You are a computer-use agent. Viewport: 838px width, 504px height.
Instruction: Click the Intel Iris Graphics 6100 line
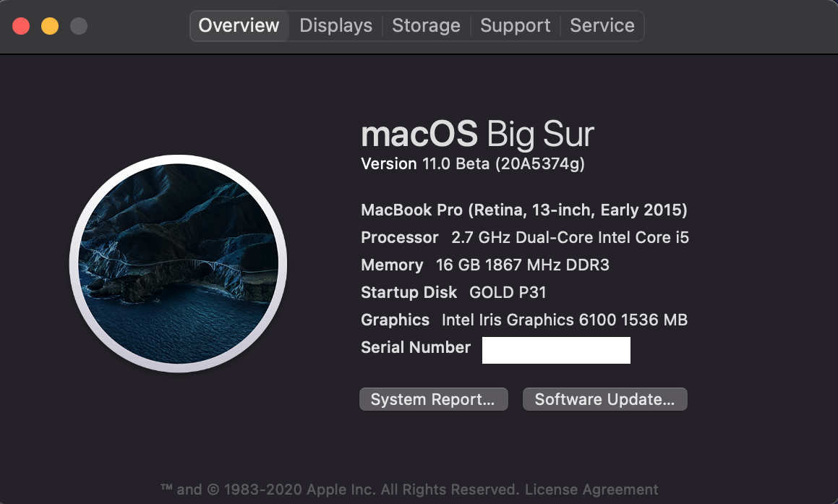tap(524, 320)
